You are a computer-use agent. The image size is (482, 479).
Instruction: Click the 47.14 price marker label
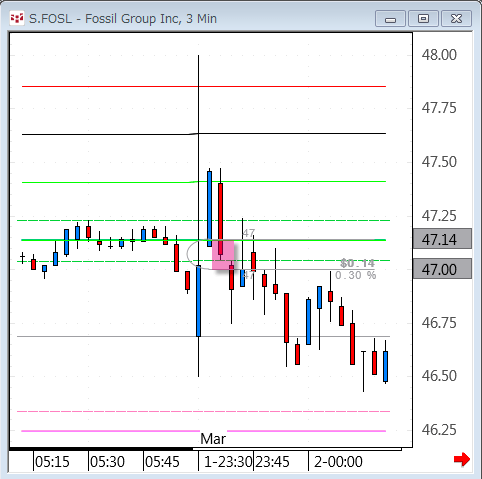tap(442, 239)
